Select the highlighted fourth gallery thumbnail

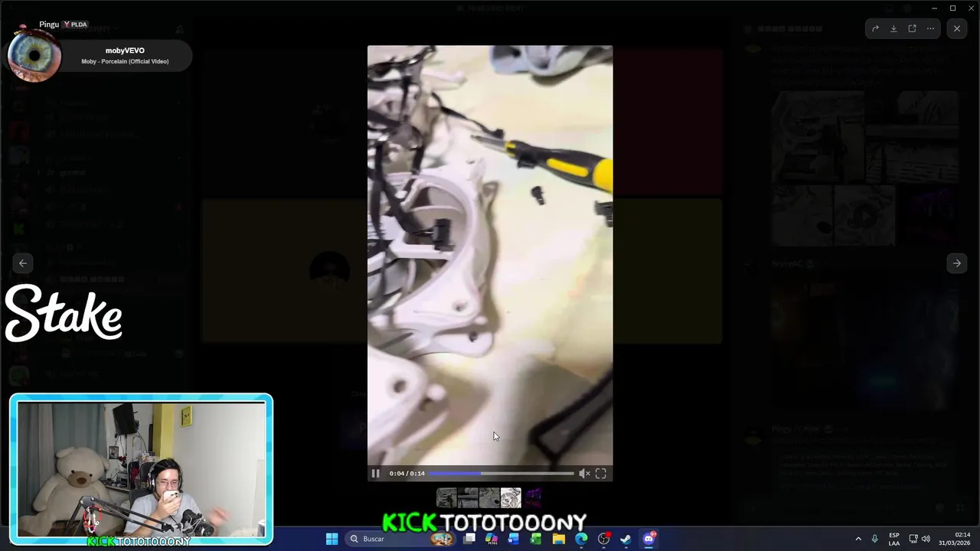pyautogui.click(x=511, y=498)
